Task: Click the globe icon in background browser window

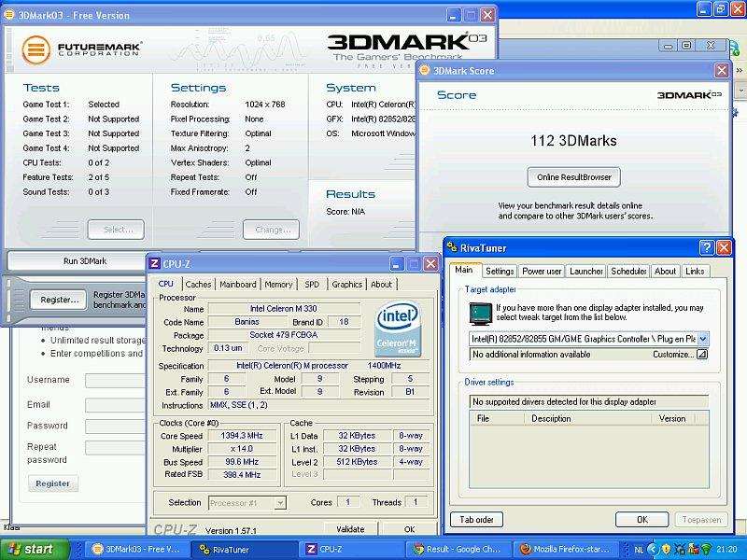Action: click(734, 48)
